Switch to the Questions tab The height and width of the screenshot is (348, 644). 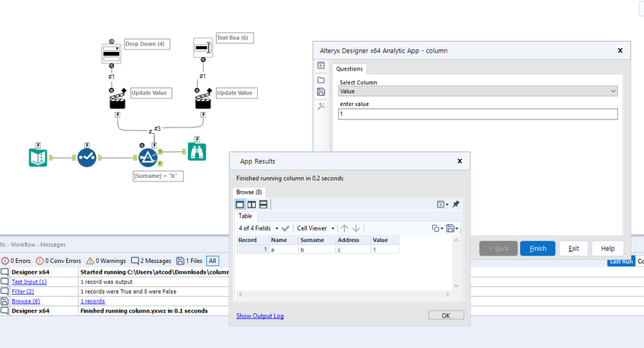click(349, 68)
